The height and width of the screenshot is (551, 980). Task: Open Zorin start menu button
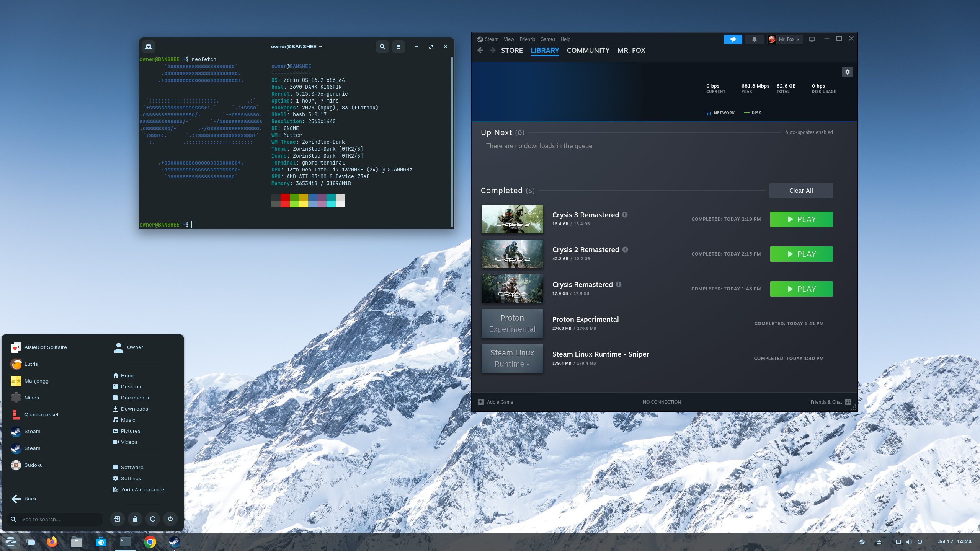click(10, 542)
